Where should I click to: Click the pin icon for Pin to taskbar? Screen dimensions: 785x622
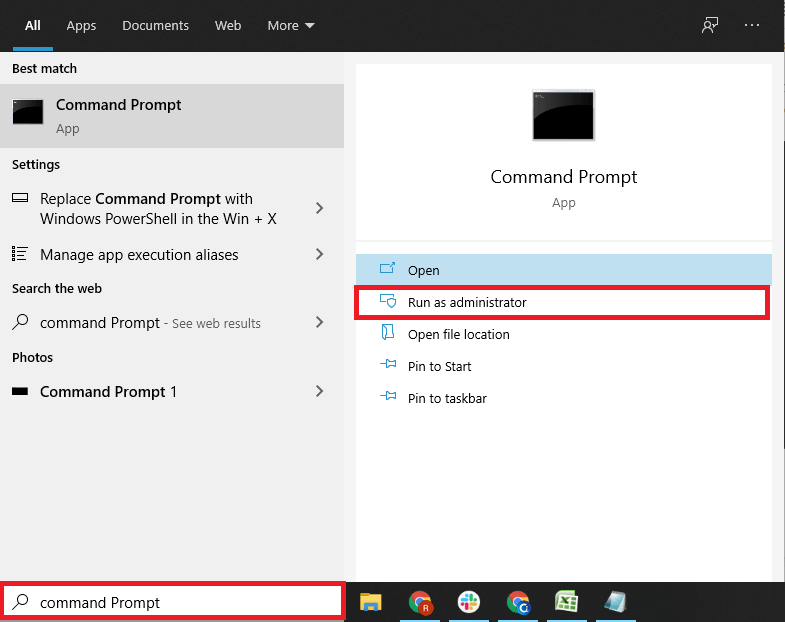point(388,396)
